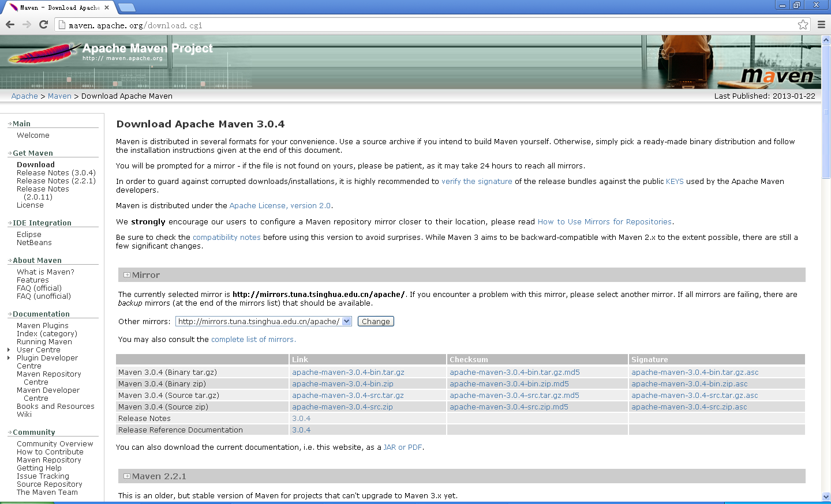The height and width of the screenshot is (504, 831).
Task: Open apache-maven-3.0.4-bin.zip.asc signature
Action: pyautogui.click(x=689, y=384)
